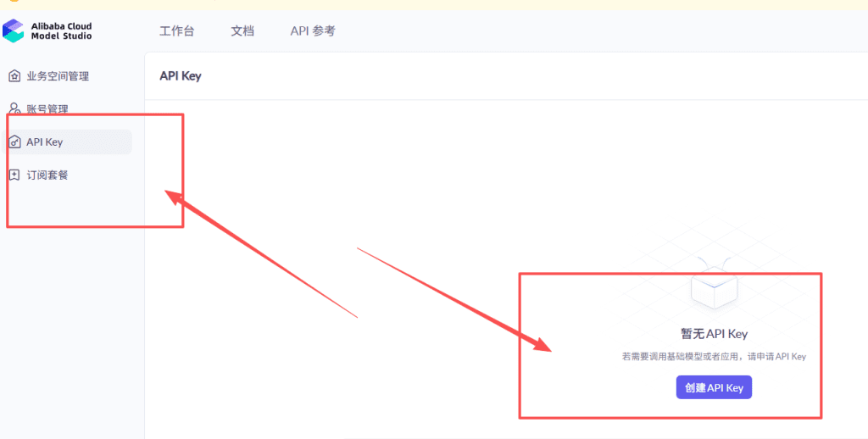Go to the API 参考 tab
868x439 pixels.
[313, 31]
